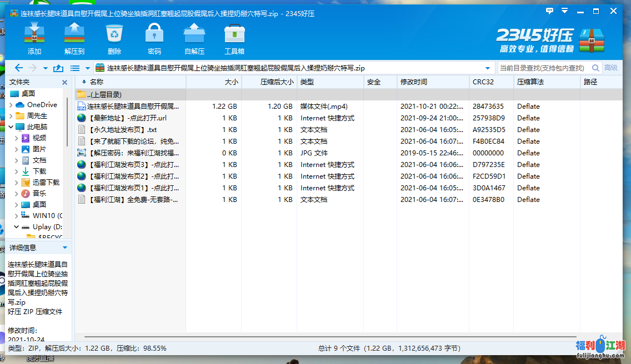The image size is (631, 364).
Task: Open the view mode list dropdown
Action: coord(87,68)
